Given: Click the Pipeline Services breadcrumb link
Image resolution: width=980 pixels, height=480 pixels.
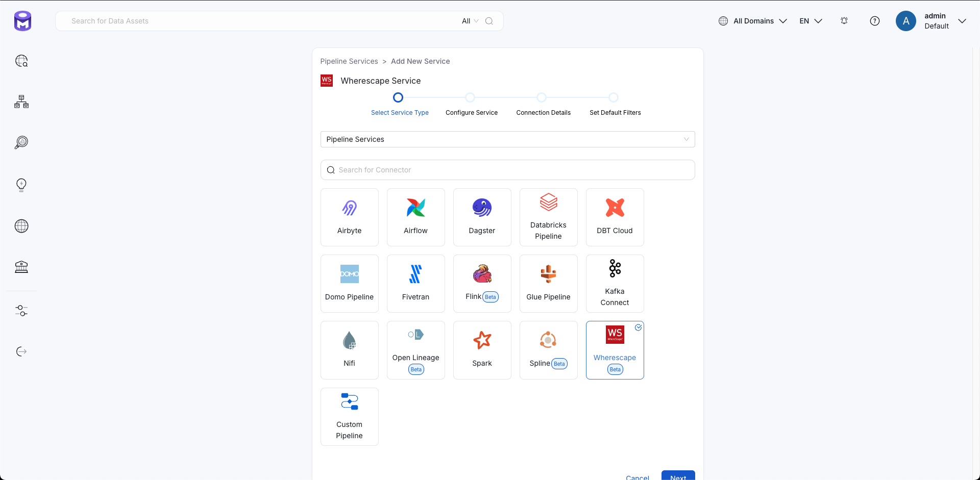Looking at the screenshot, I should tap(349, 61).
